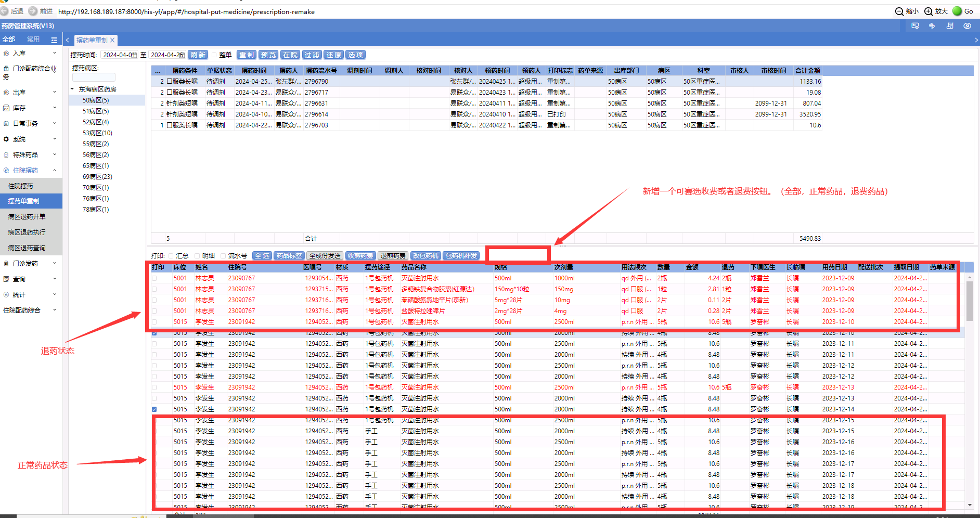Screen dimensions: 980x518
Task: Collapse the 东海病区药房 tree node
Action: point(72,89)
